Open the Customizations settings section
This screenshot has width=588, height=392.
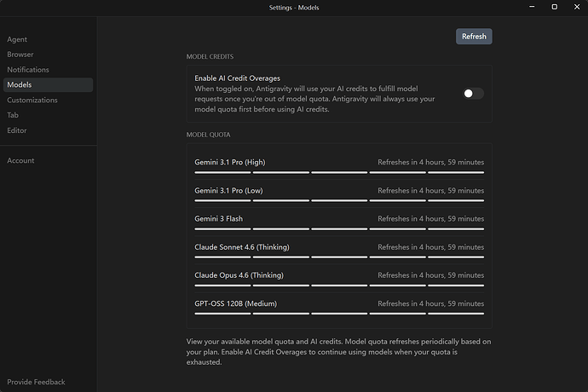(x=32, y=101)
